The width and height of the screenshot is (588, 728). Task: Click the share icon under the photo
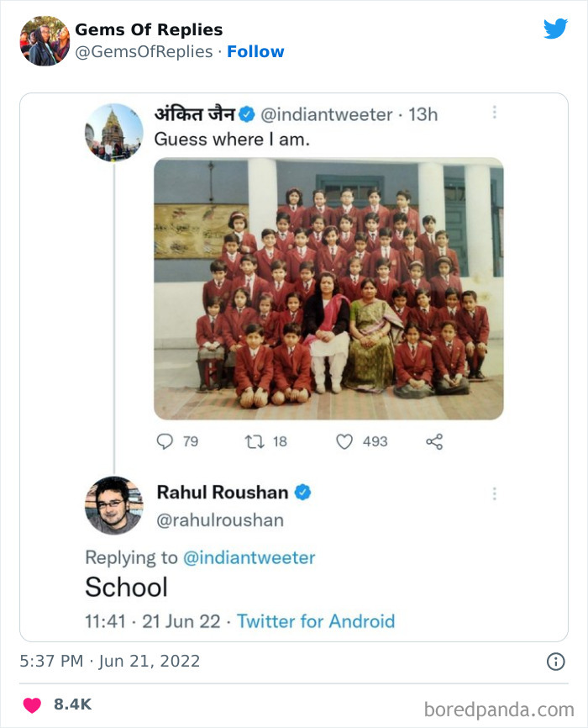[434, 441]
